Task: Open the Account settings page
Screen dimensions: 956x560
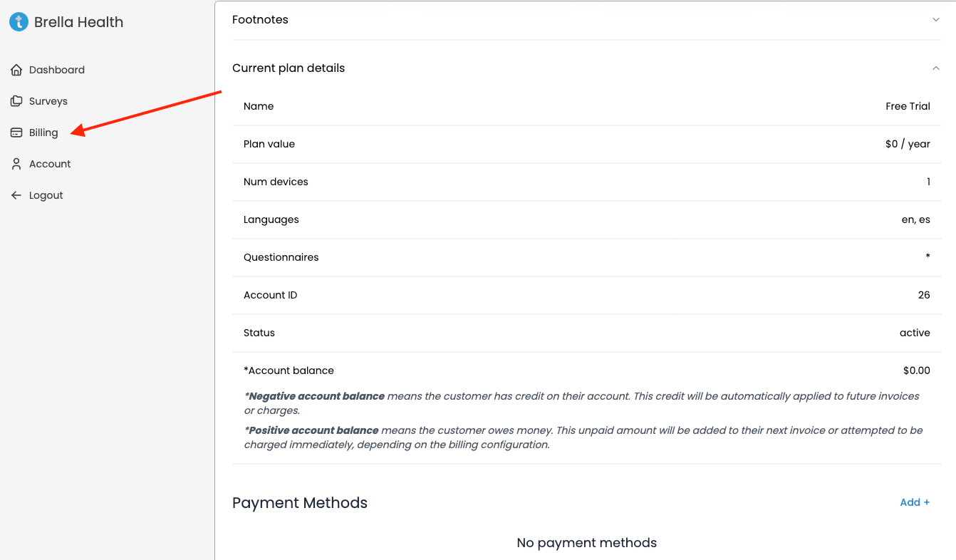Action: [50, 164]
